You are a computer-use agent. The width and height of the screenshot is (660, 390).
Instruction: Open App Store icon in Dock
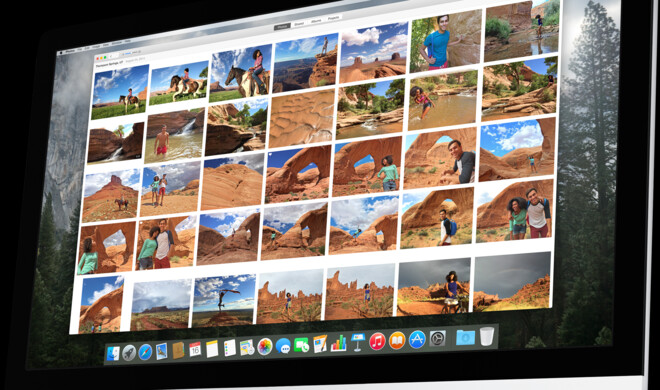pyautogui.click(x=417, y=340)
